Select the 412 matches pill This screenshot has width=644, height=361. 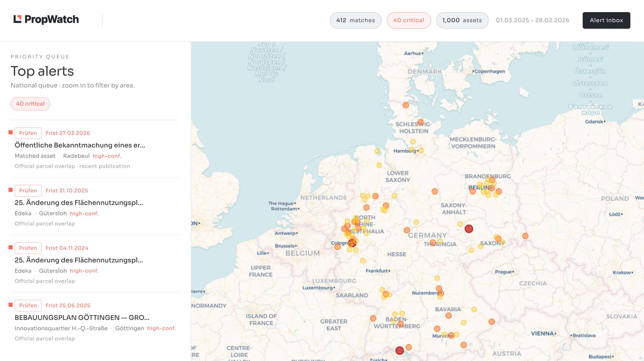[x=356, y=20]
